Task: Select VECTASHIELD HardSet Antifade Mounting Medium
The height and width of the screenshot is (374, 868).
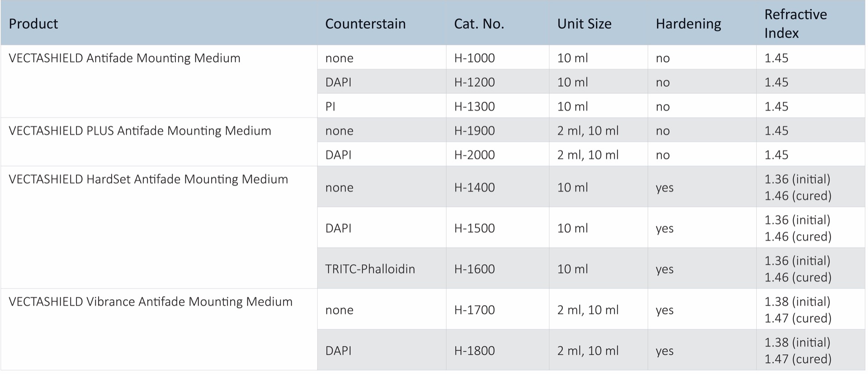Action: (148, 179)
